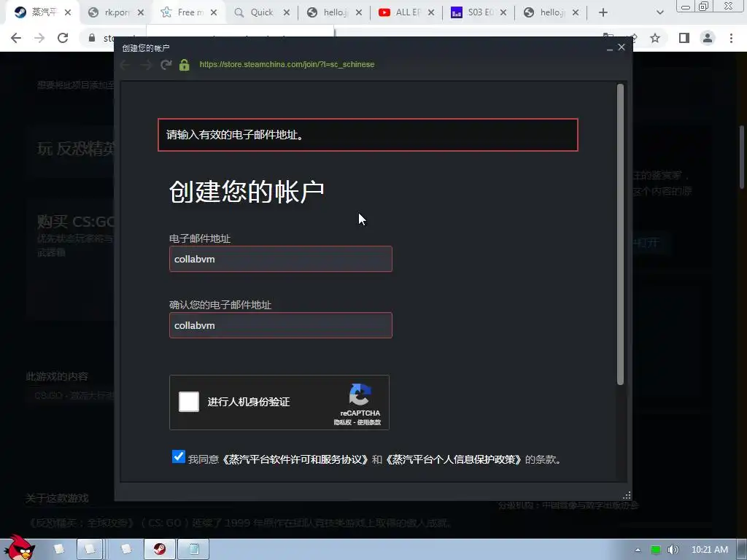This screenshot has width=747, height=560.
Task: Restore down the Chrome window
Action: (703, 6)
